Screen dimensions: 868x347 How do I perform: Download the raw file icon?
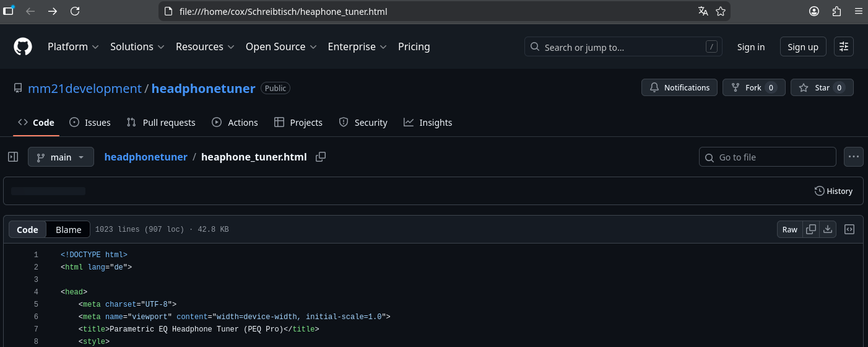pyautogui.click(x=828, y=229)
